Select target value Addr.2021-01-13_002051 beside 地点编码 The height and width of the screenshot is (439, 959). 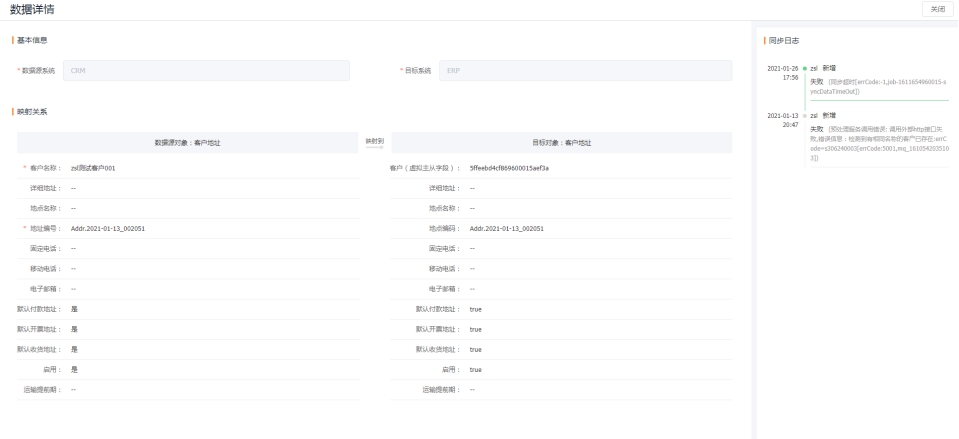pyautogui.click(x=506, y=229)
